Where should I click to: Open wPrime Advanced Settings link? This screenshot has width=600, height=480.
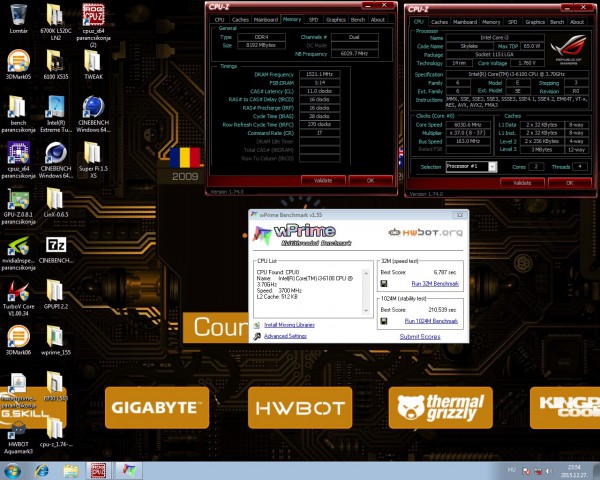(285, 336)
